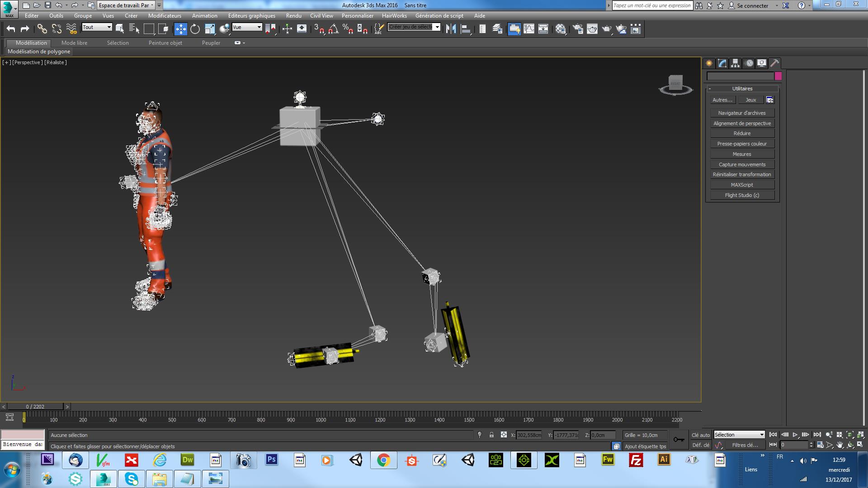Click the Mirror tool icon
The width and height of the screenshot is (868, 488).
click(x=451, y=29)
